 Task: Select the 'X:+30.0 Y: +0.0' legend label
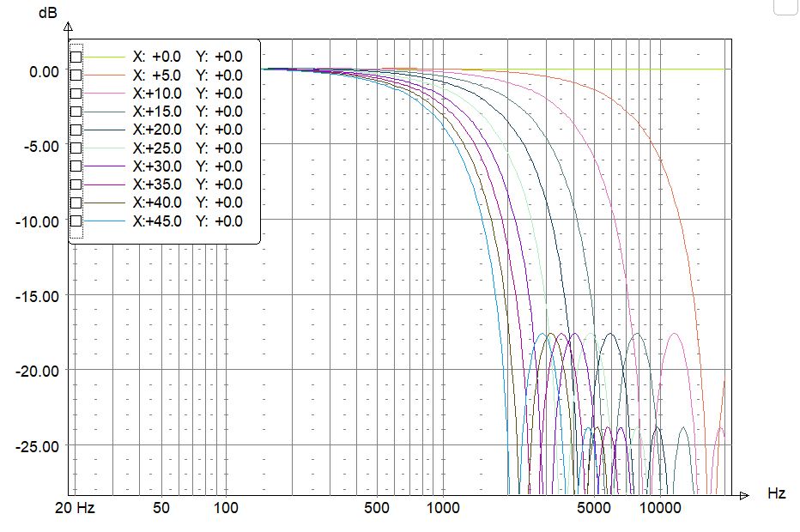click(187, 166)
